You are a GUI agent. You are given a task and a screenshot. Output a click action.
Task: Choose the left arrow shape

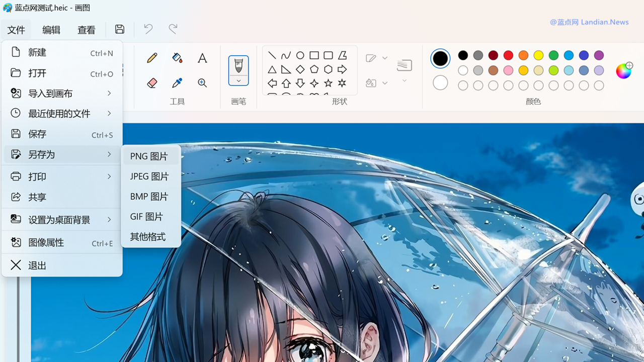[x=272, y=83]
